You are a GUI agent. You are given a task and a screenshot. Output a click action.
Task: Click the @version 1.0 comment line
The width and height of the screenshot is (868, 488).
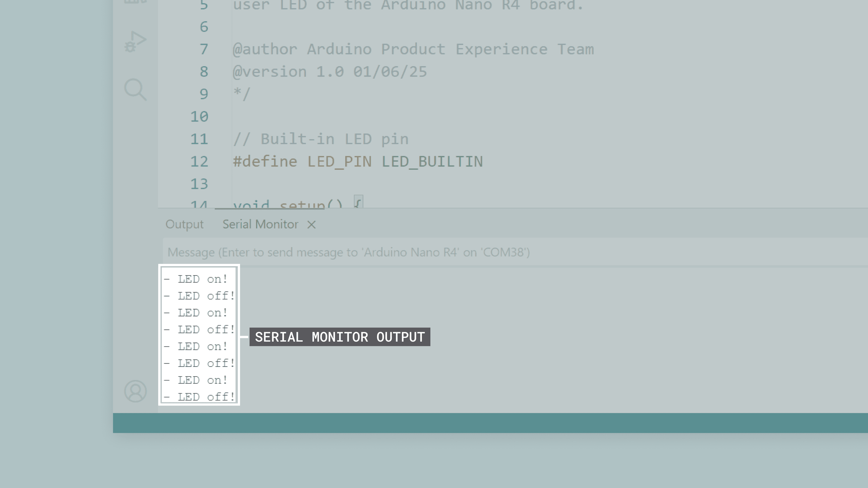pyautogui.click(x=330, y=72)
